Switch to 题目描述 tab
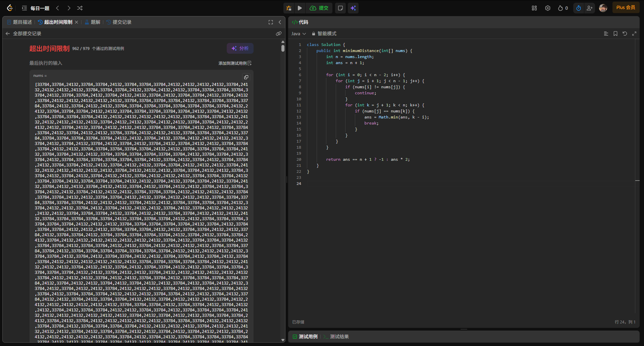 pos(19,22)
